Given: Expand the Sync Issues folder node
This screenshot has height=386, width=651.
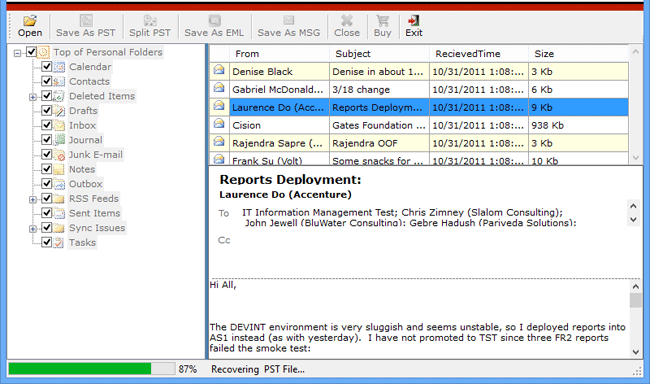Looking at the screenshot, I should tap(32, 229).
